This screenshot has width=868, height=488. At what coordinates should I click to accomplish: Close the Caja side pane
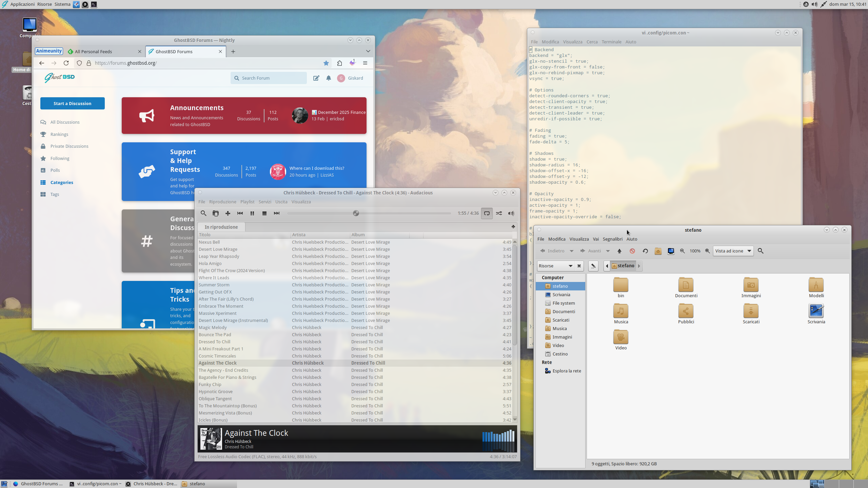[579, 266]
